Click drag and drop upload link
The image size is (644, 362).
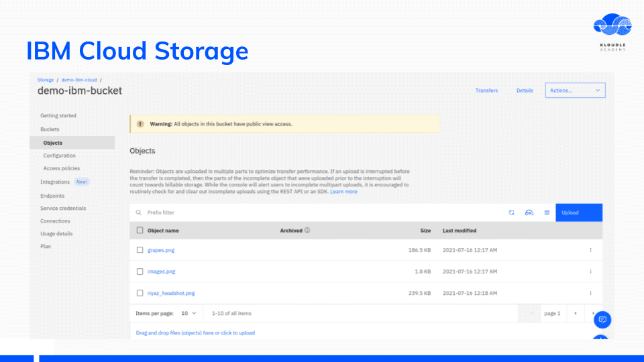195,333
